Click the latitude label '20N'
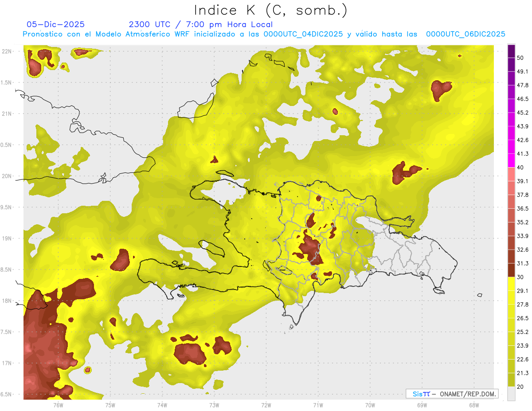Screen dimensions: 532x411 (x=7, y=176)
